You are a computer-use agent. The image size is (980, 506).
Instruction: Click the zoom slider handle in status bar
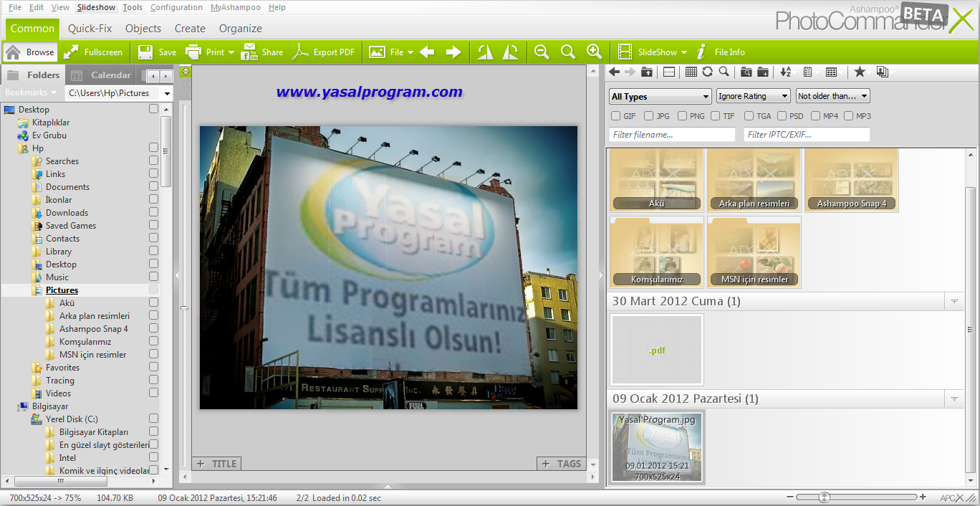coord(825,497)
